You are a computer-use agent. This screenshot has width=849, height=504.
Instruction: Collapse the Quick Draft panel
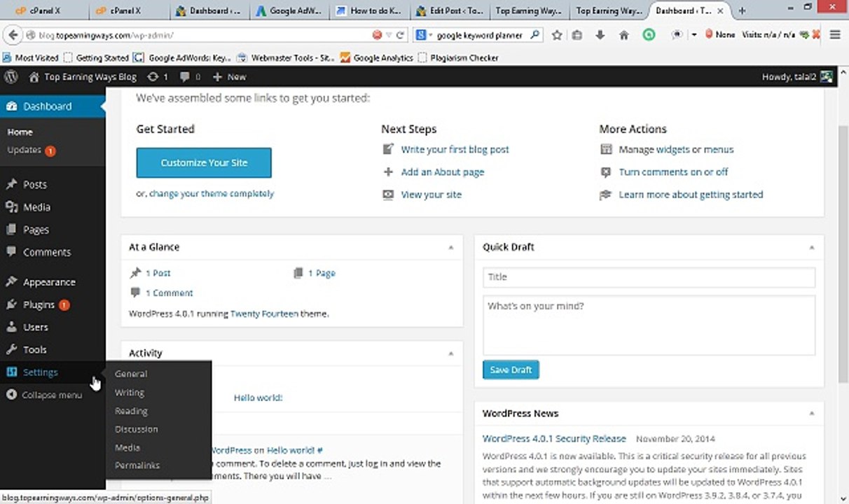coord(812,247)
